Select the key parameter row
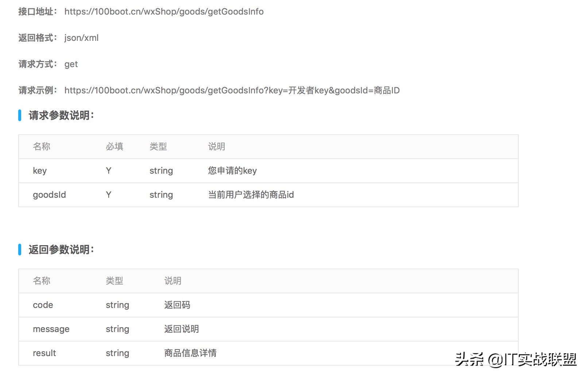Viewport: 588px width, 378px height. point(146,170)
